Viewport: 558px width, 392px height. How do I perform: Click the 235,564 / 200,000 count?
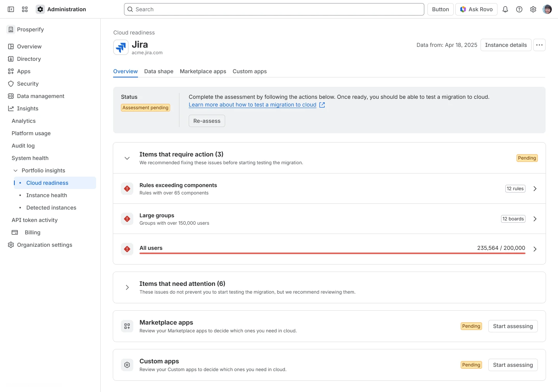pos(501,248)
